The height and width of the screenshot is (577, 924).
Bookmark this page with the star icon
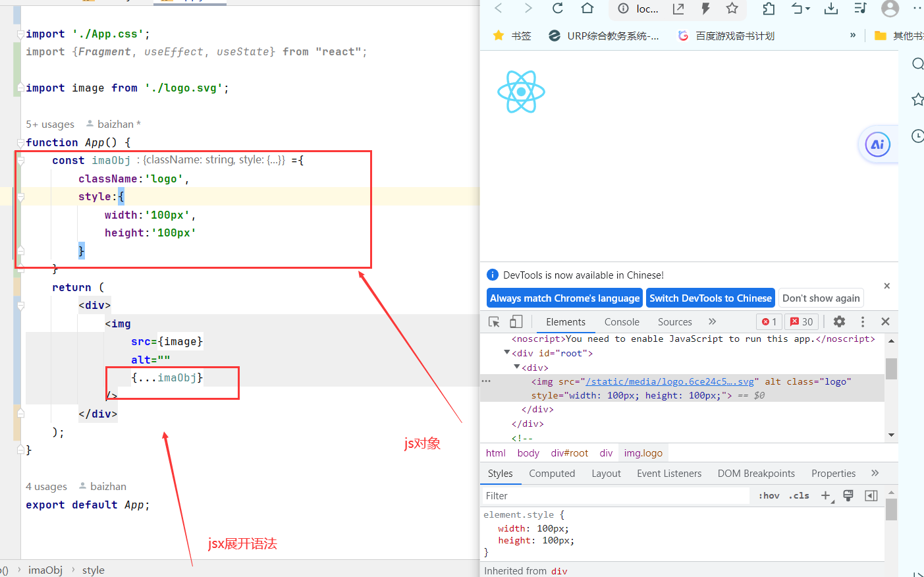pos(732,8)
